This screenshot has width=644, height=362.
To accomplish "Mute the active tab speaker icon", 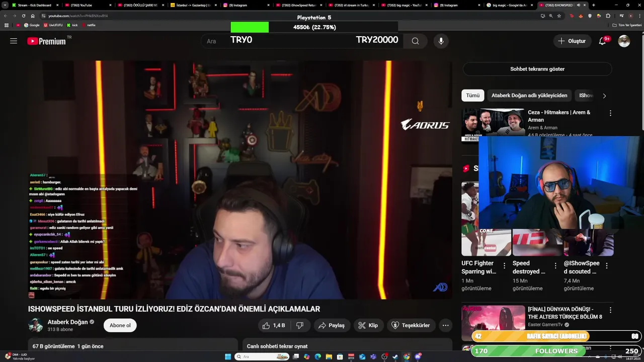I will (x=578, y=5).
